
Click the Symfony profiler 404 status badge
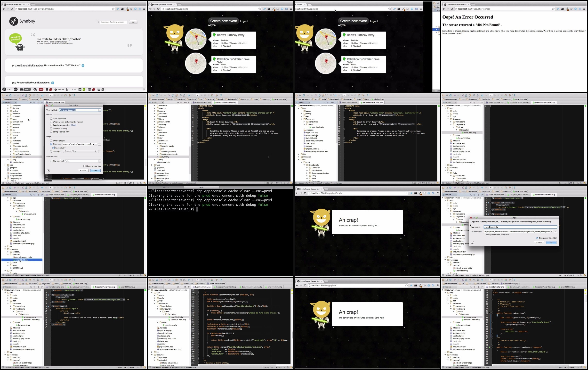(41, 90)
